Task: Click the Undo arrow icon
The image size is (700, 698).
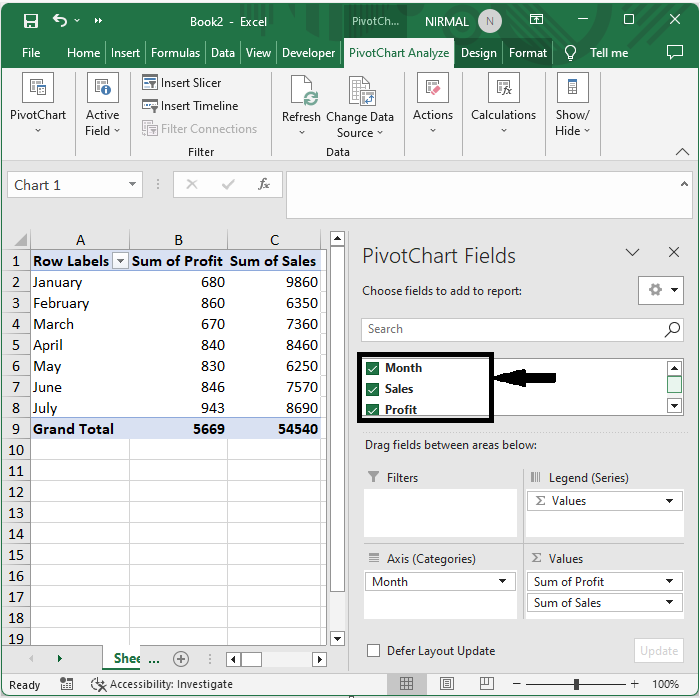Action: (60, 20)
